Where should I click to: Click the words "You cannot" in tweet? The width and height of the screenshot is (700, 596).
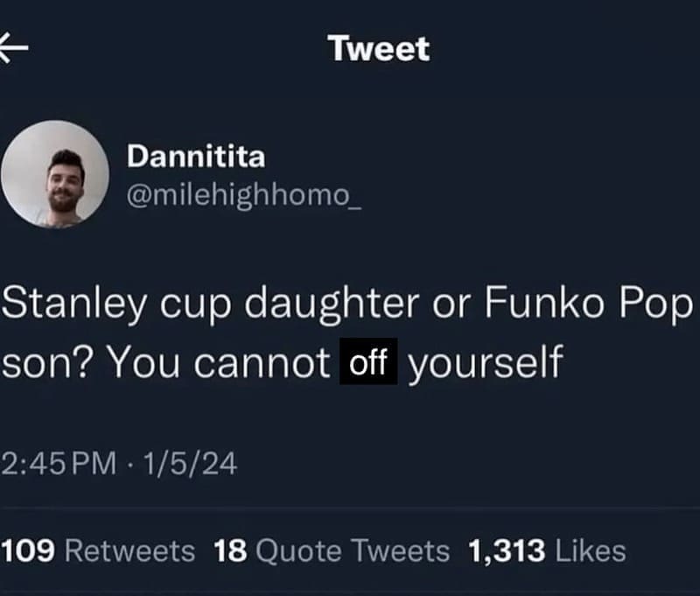(220, 362)
